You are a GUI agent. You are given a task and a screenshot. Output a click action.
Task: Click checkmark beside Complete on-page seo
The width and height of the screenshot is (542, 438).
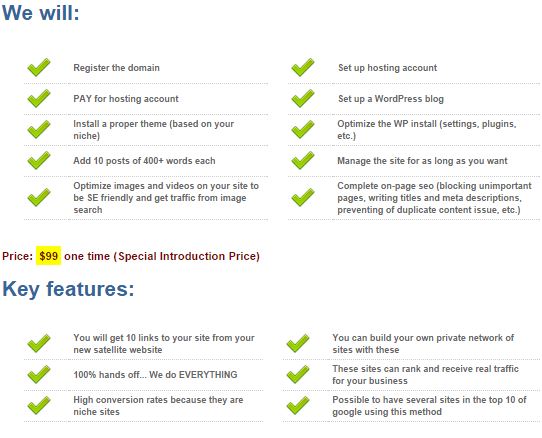tap(303, 197)
